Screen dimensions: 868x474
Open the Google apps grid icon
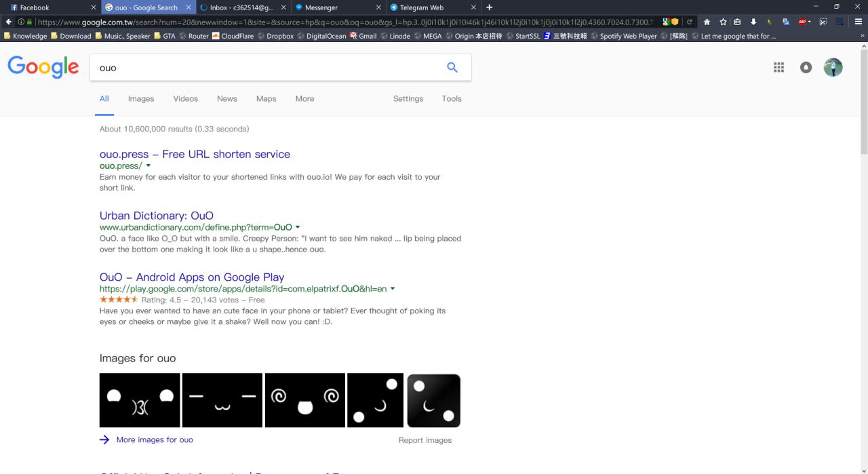point(778,67)
